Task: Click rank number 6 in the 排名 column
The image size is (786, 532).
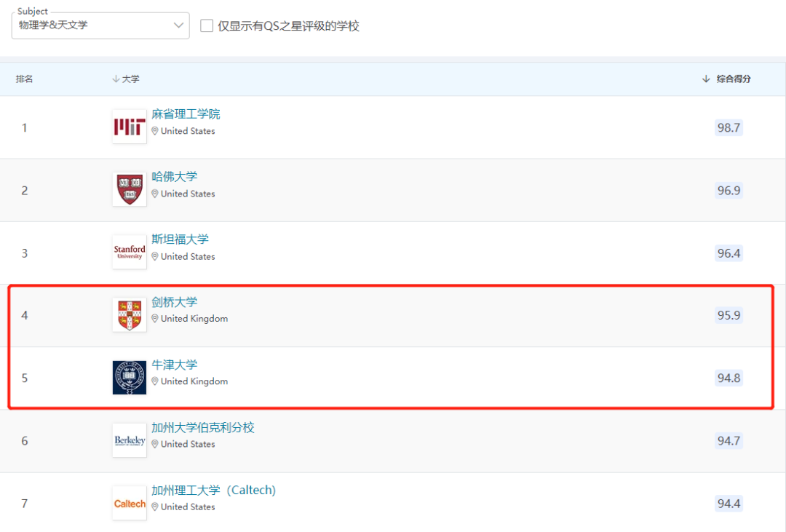Action: click(24, 440)
